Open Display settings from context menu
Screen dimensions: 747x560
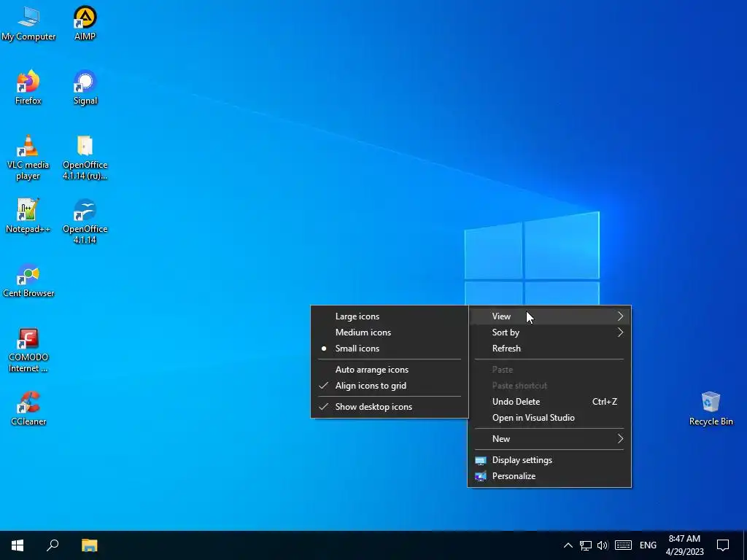[549, 460]
